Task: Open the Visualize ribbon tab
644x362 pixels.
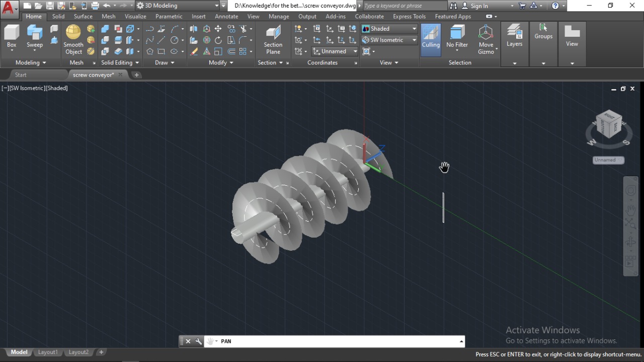Action: (135, 16)
